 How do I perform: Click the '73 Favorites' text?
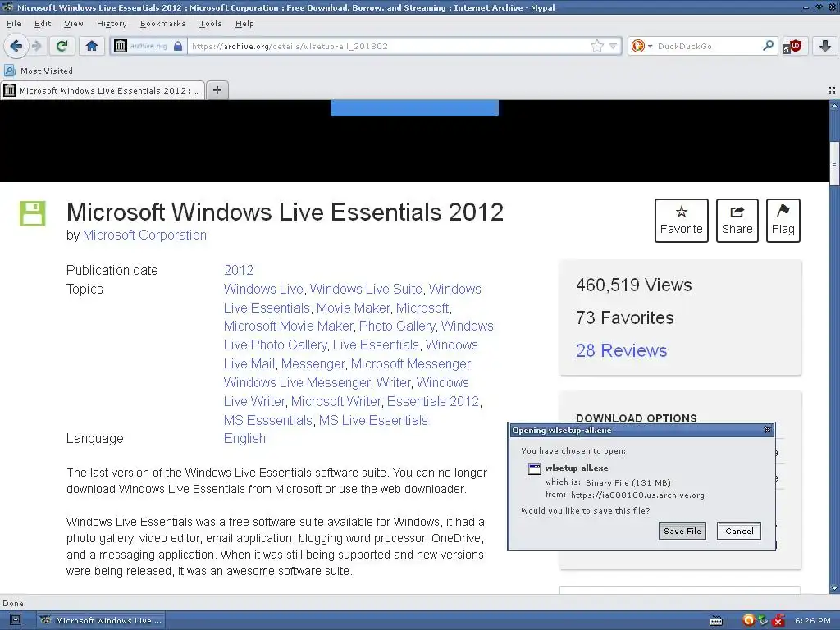[x=624, y=317]
